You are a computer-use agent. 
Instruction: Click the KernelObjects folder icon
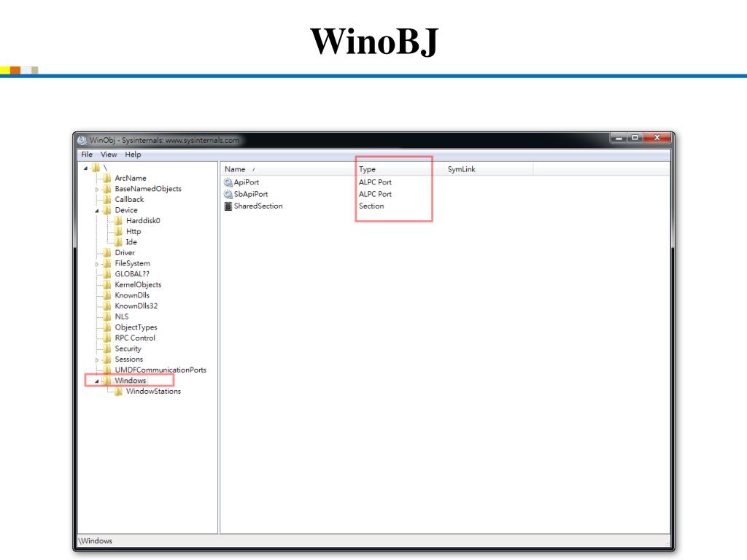107,285
